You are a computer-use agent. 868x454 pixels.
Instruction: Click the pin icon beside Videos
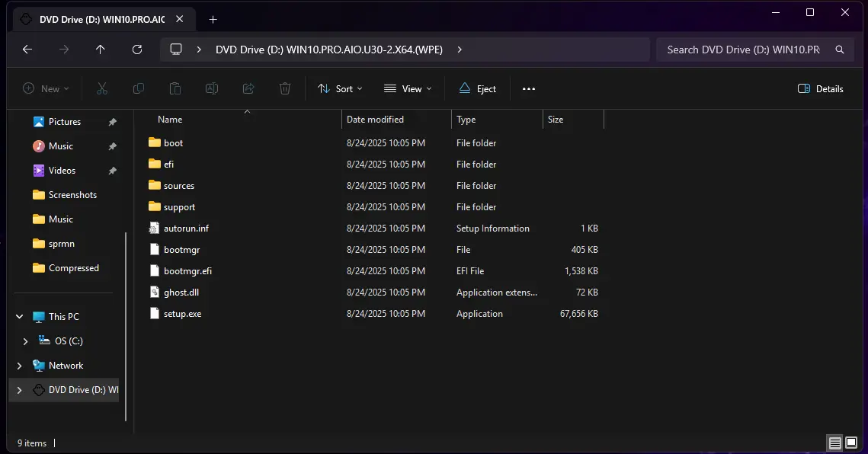point(112,171)
